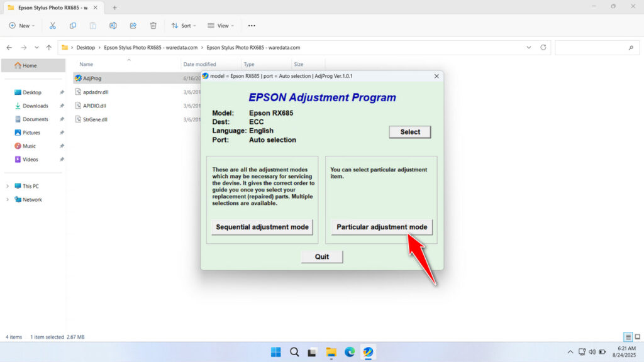
Task: Click the Rename icon in toolbar
Action: coord(113,25)
